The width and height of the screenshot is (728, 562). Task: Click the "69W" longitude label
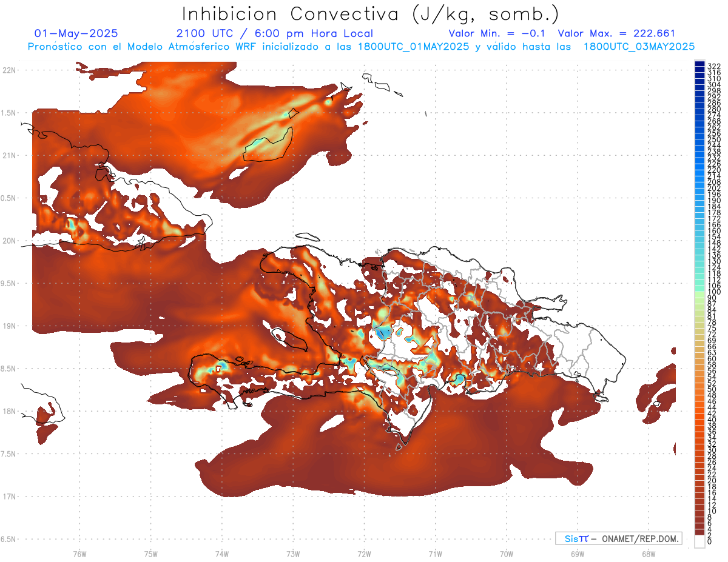pos(577,554)
